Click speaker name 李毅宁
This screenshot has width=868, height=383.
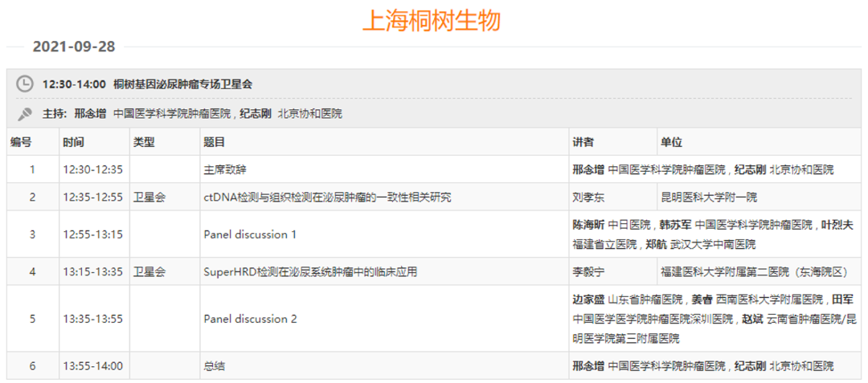pos(588,271)
